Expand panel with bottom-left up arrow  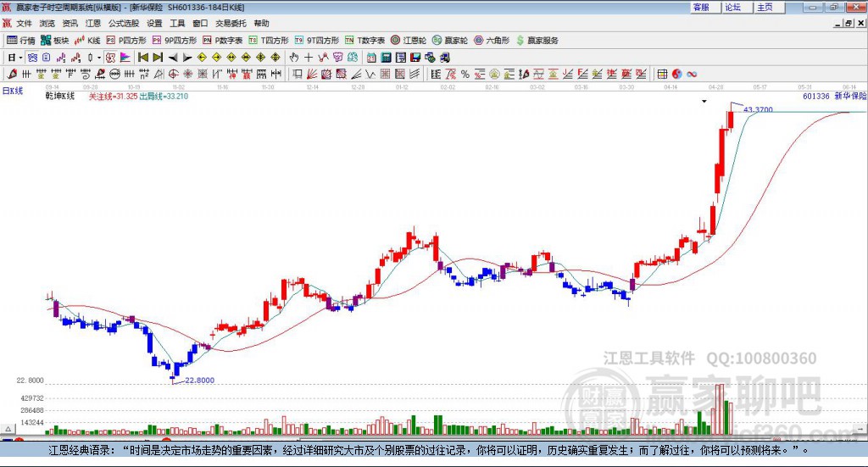pyautogui.click(x=8, y=429)
